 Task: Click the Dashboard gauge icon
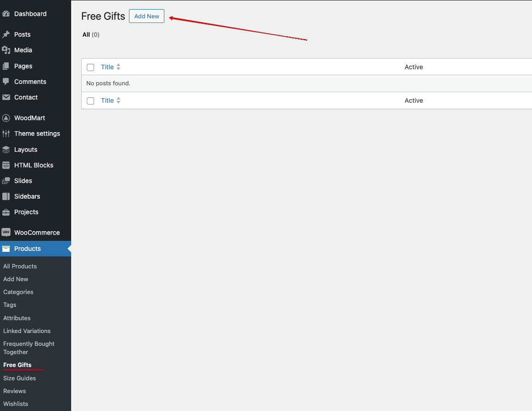(x=6, y=14)
